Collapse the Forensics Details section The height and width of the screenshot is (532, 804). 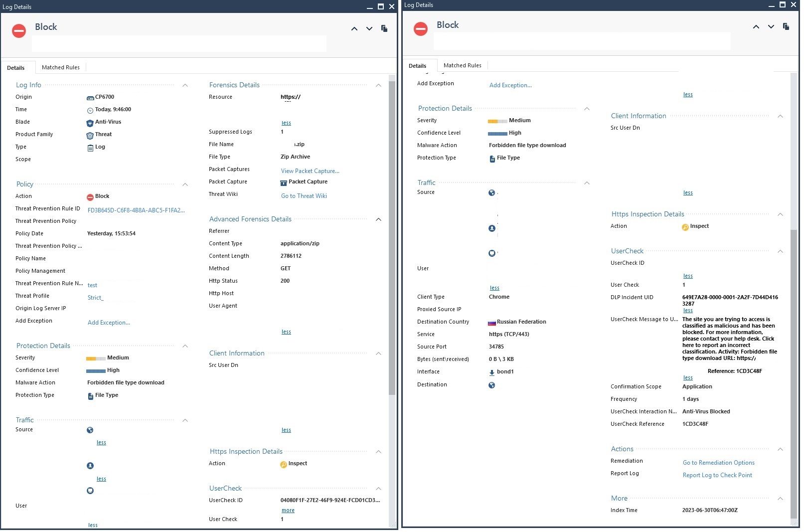coord(378,85)
